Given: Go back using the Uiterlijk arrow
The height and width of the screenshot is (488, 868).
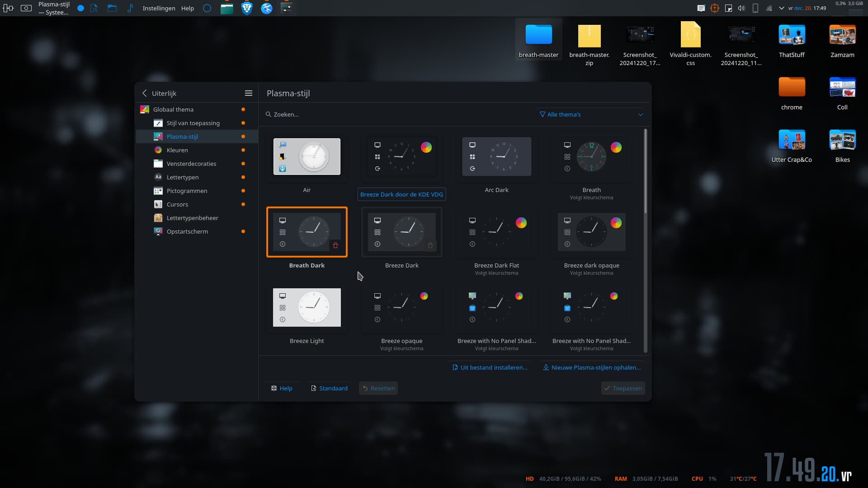Looking at the screenshot, I should pos(145,93).
